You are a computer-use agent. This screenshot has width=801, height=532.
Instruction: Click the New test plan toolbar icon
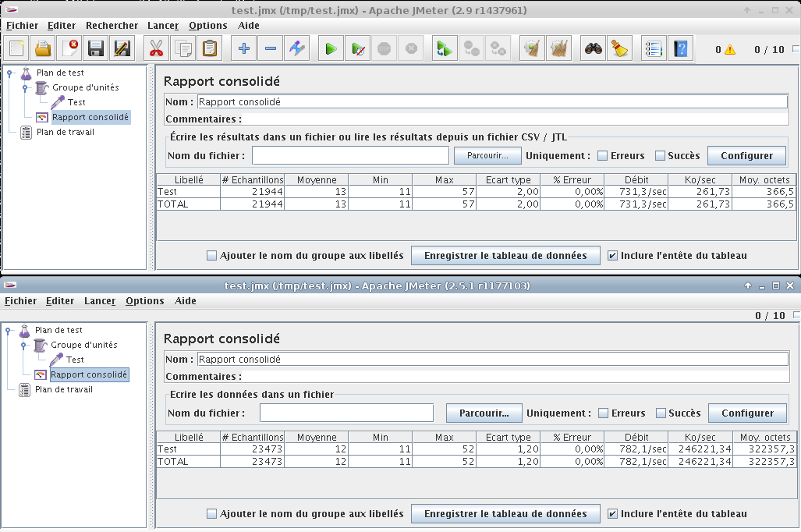tap(17, 49)
